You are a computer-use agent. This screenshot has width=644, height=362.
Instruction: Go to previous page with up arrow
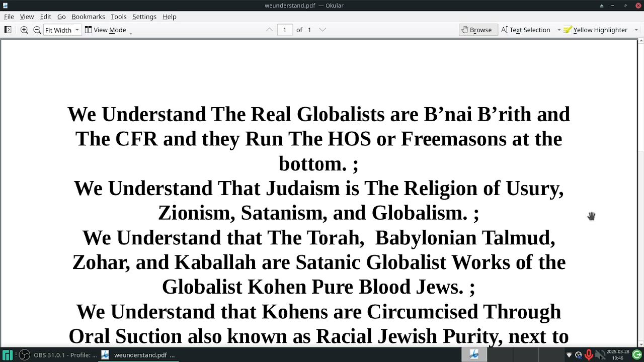tap(269, 30)
